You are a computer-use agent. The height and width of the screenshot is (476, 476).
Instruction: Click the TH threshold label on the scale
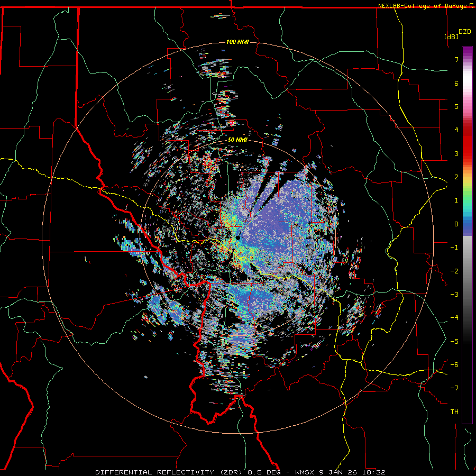point(454,412)
